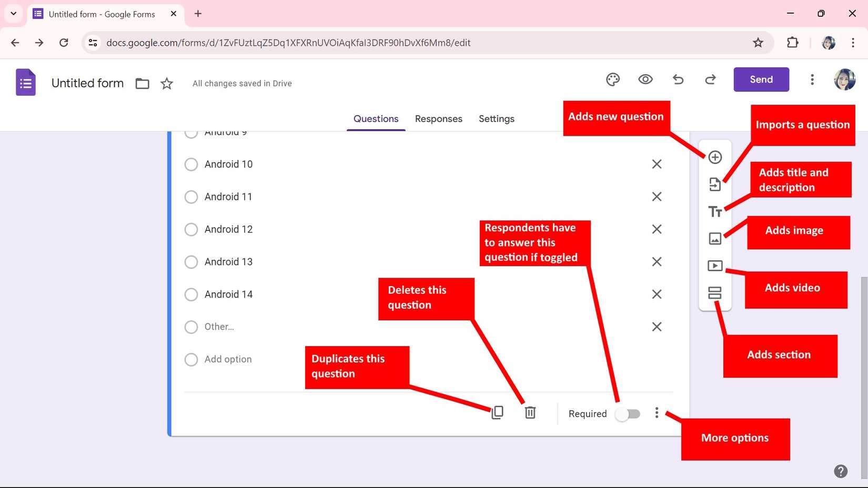The width and height of the screenshot is (868, 488).
Task: Add a new question from the side toolbar
Action: (715, 157)
